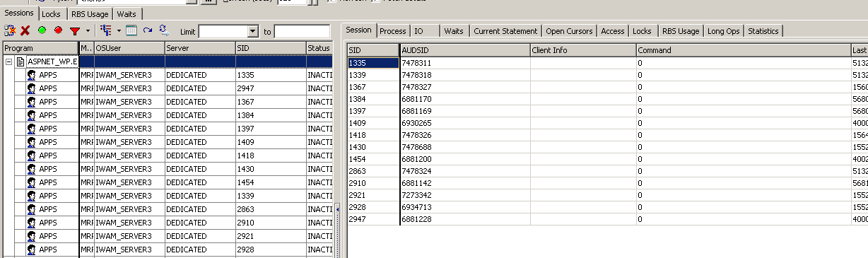Click the refresh arrows icon before Limit
Image resolution: width=868 pixels, height=258 pixels.
(x=163, y=30)
